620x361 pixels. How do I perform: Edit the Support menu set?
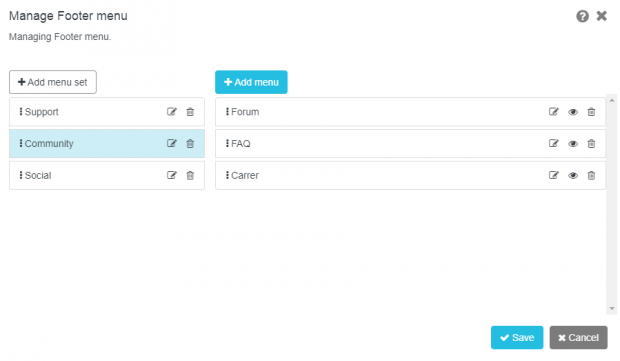tap(172, 112)
